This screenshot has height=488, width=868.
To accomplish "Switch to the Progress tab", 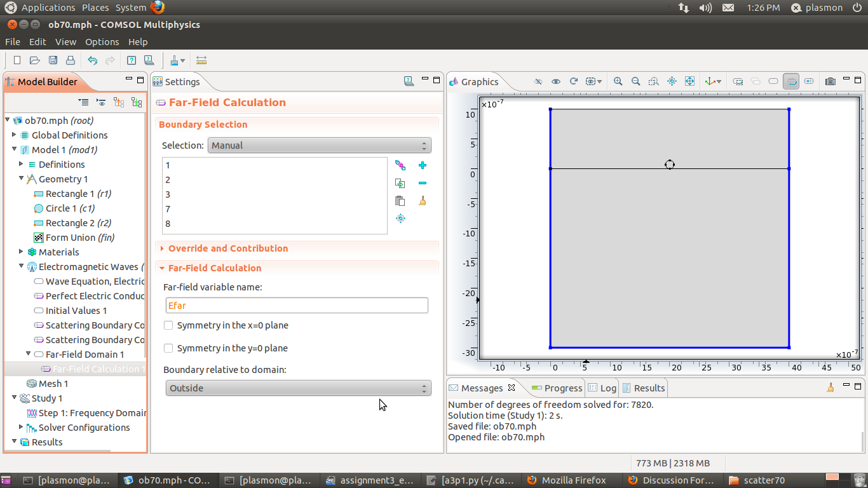I will (557, 388).
